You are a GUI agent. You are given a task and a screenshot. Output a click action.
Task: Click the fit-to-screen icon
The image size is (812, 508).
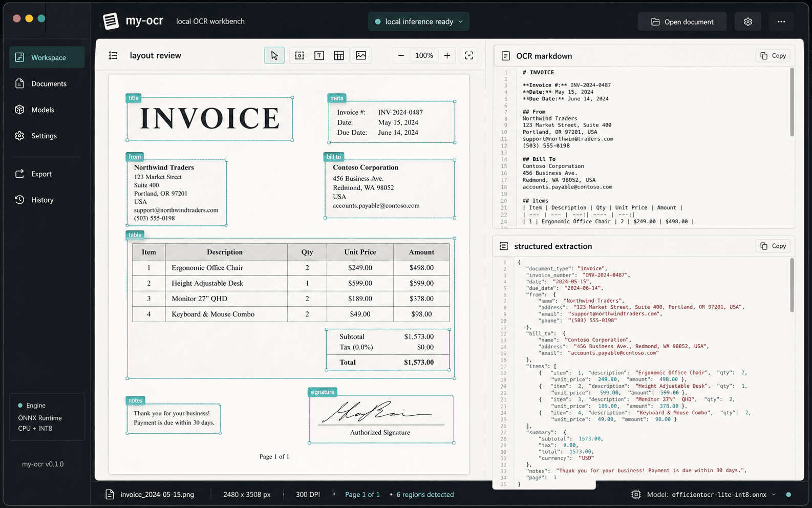(469, 55)
